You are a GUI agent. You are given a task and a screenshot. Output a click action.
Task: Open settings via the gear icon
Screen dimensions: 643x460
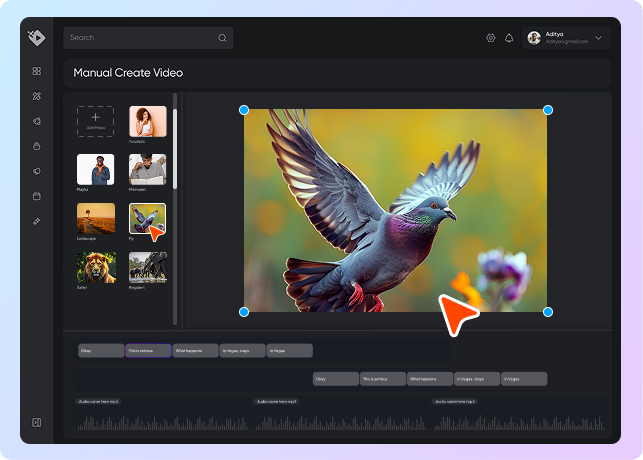490,38
